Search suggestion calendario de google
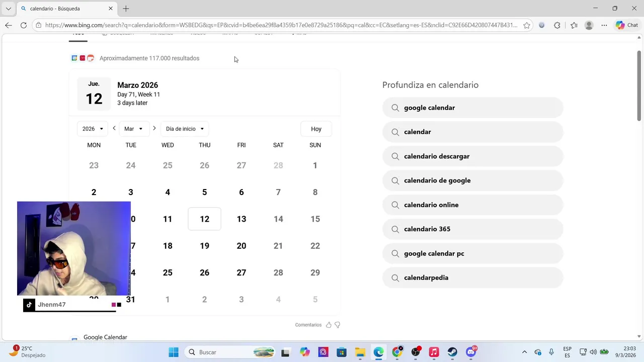Image resolution: width=644 pixels, height=362 pixels. click(x=472, y=180)
